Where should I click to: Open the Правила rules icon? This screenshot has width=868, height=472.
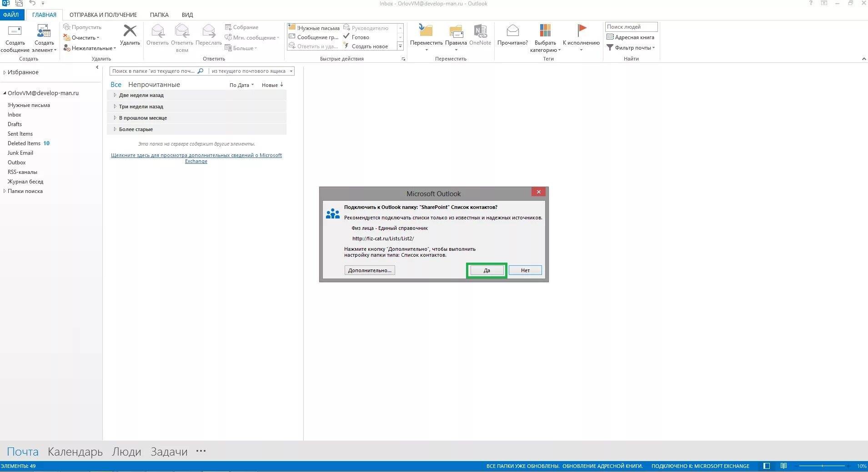coord(456,31)
